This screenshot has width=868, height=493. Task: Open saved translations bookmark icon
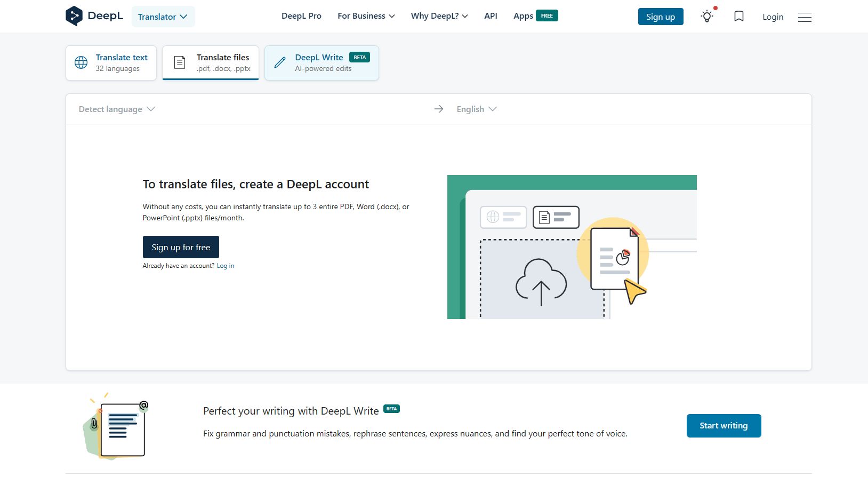coord(739,17)
